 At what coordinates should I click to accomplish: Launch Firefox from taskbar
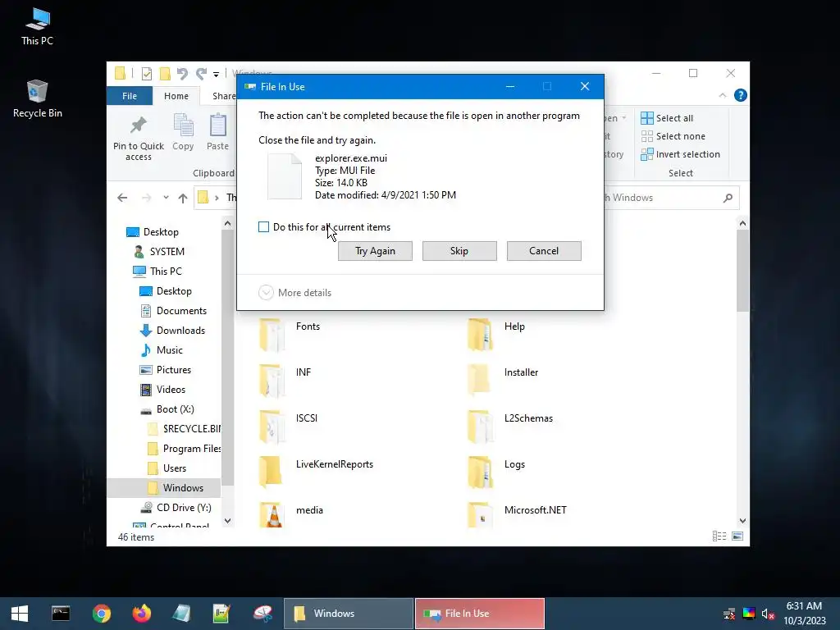tap(141, 614)
